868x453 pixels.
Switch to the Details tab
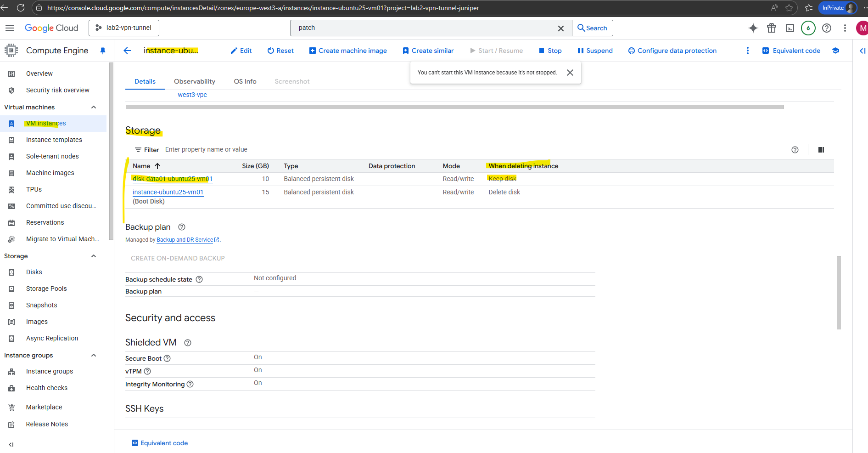pyautogui.click(x=145, y=81)
